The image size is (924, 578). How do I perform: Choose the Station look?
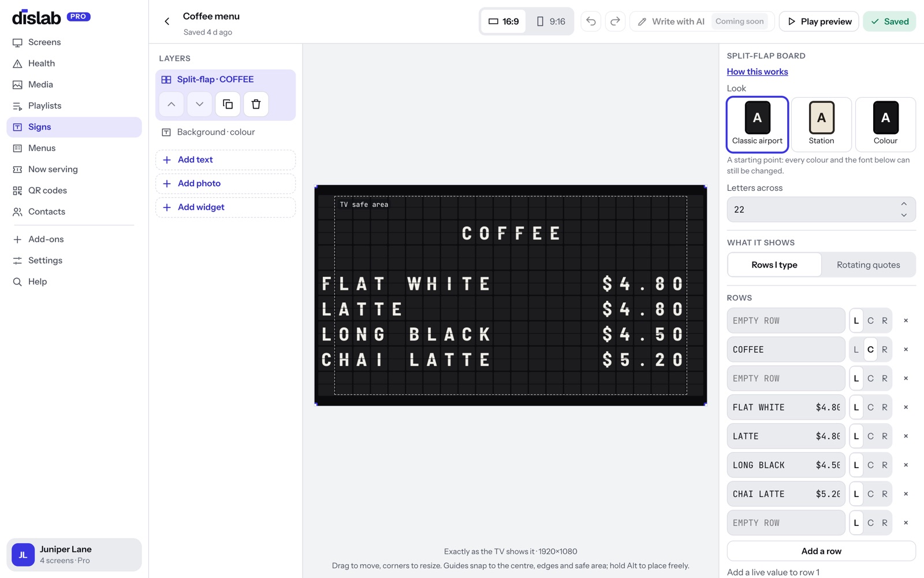tap(821, 124)
